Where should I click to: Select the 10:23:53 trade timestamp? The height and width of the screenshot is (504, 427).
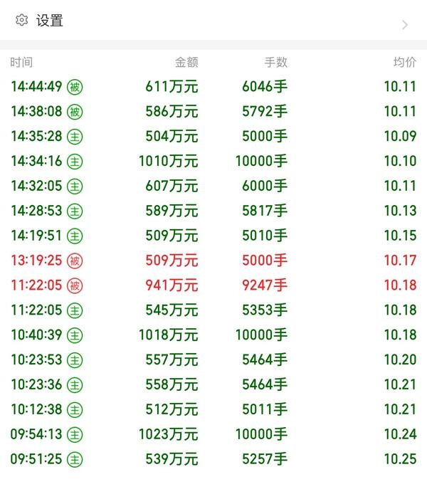click(x=36, y=360)
